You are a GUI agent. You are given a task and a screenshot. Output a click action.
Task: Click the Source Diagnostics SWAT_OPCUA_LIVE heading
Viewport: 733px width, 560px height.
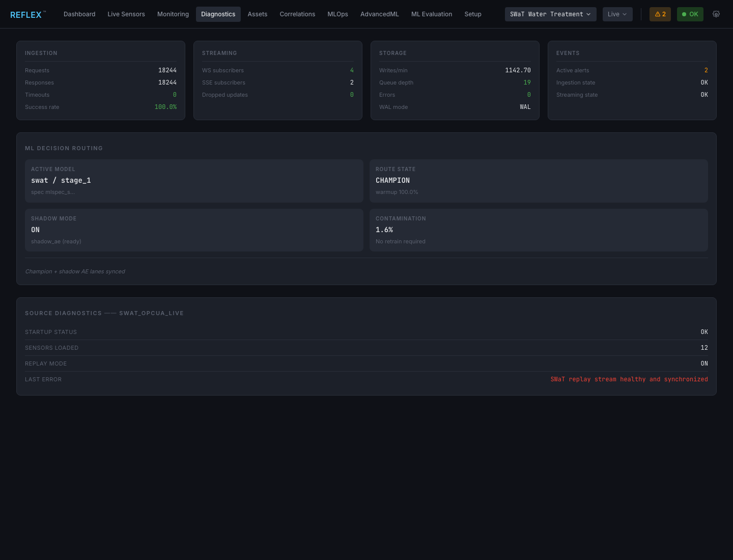click(104, 313)
